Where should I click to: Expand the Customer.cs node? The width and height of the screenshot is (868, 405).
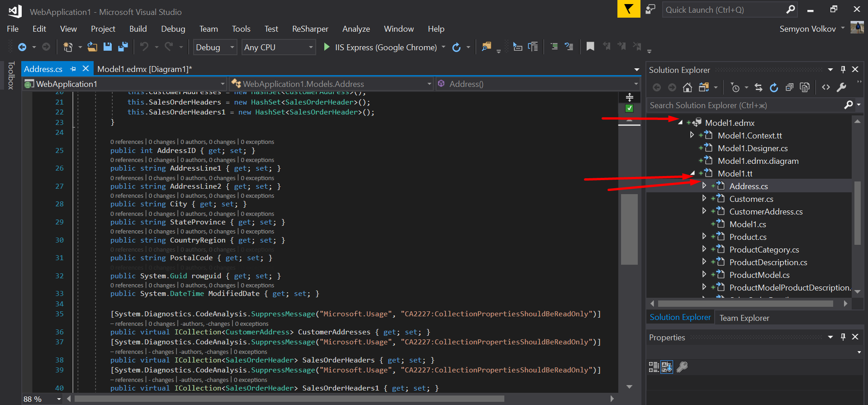pos(704,198)
